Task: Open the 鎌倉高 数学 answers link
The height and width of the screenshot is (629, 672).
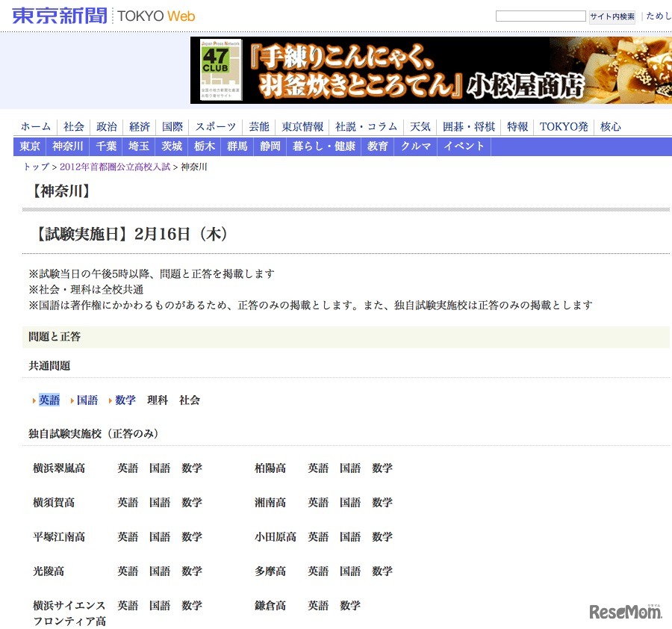Action: tap(350, 606)
